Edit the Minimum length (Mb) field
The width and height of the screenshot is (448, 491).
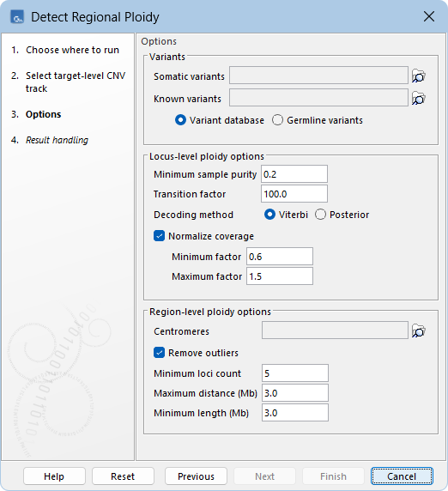[x=295, y=412]
